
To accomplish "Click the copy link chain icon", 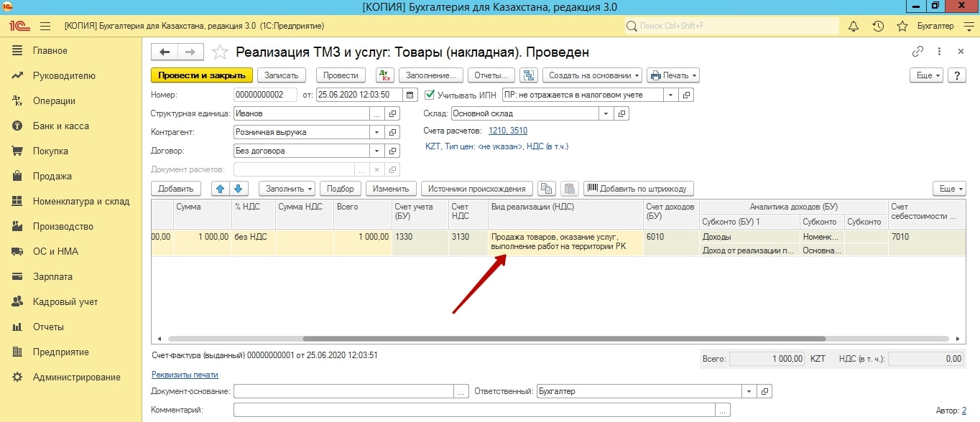I will (x=917, y=52).
